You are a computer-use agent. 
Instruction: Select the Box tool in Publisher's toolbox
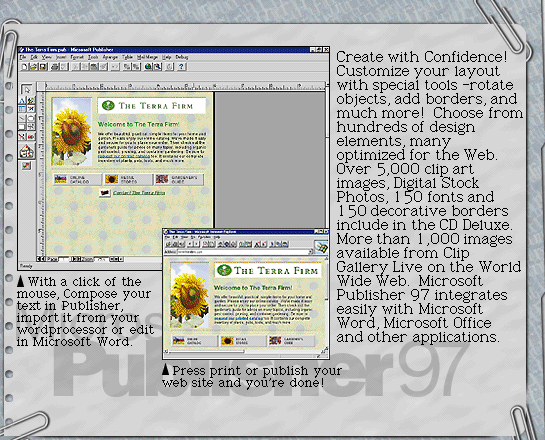click(22, 127)
